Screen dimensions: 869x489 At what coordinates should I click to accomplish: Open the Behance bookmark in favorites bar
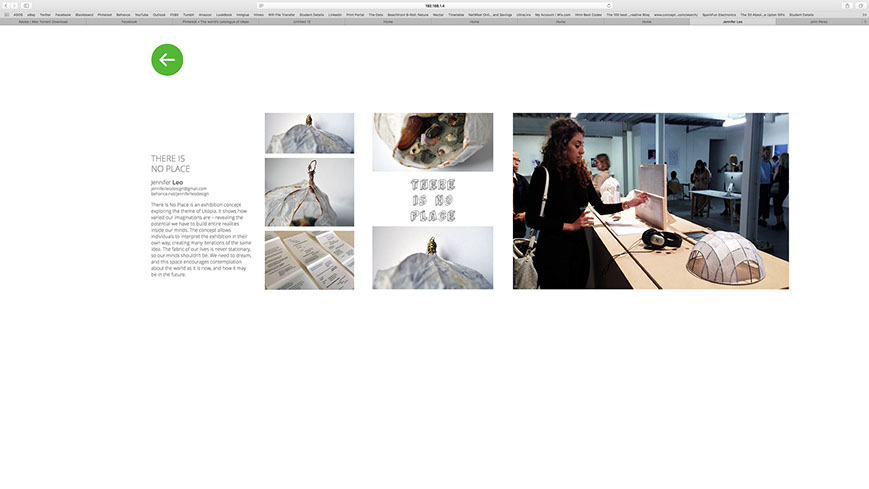(x=123, y=15)
